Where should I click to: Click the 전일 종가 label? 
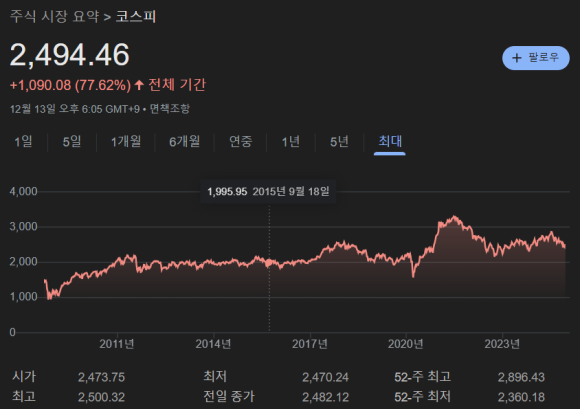[229, 397]
